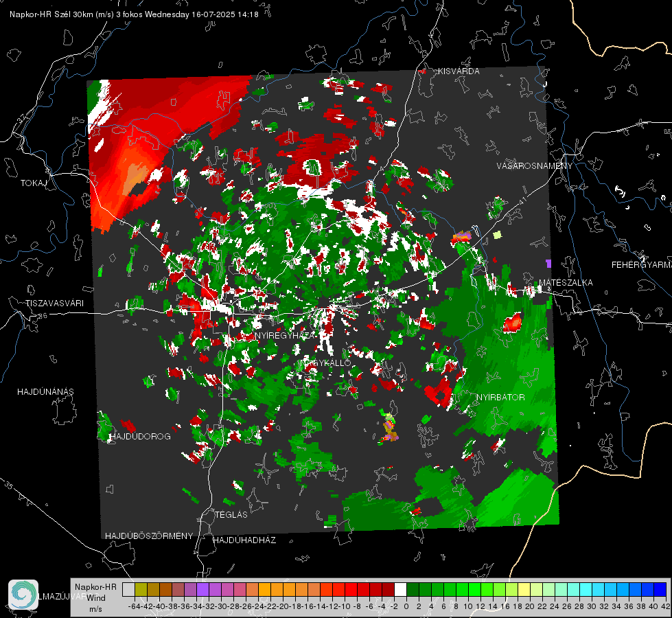Select the TOKAJ town label
The height and width of the screenshot is (618, 672).
point(34,183)
